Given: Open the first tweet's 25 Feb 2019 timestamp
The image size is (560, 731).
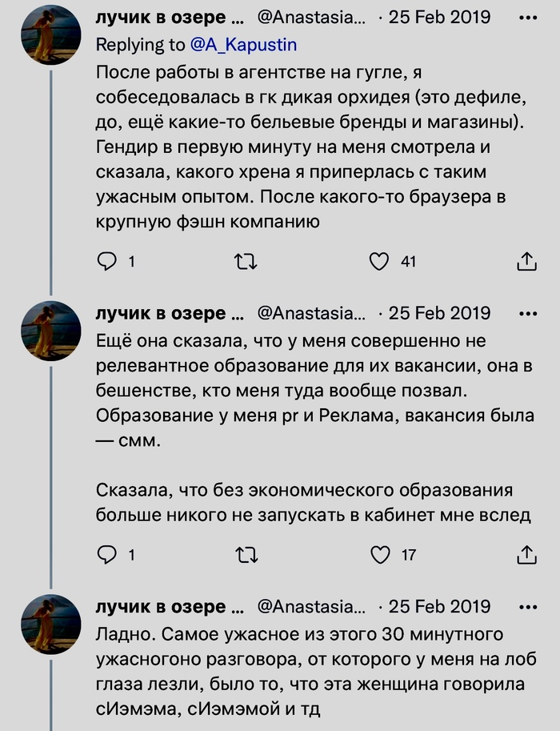Looking at the screenshot, I should 439,17.
